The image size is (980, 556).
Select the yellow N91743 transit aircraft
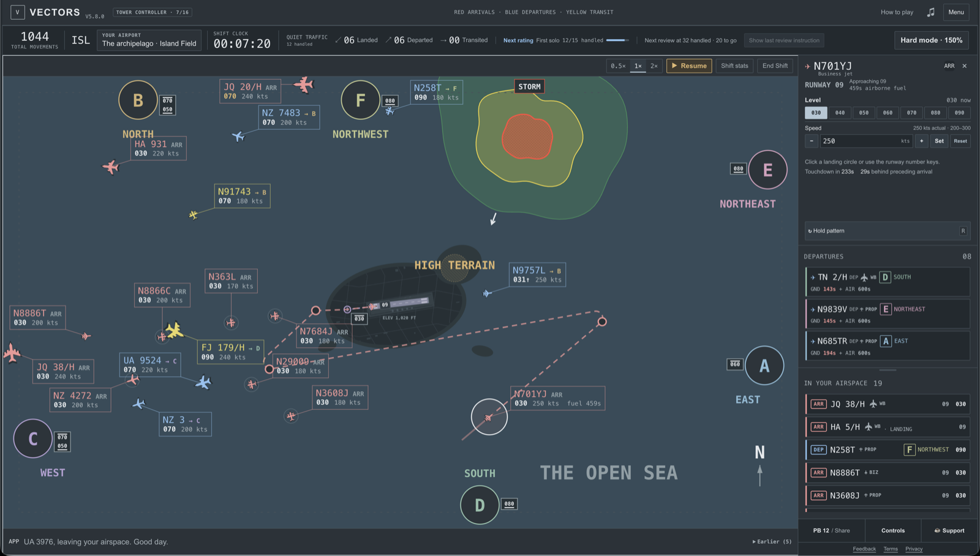tap(194, 214)
